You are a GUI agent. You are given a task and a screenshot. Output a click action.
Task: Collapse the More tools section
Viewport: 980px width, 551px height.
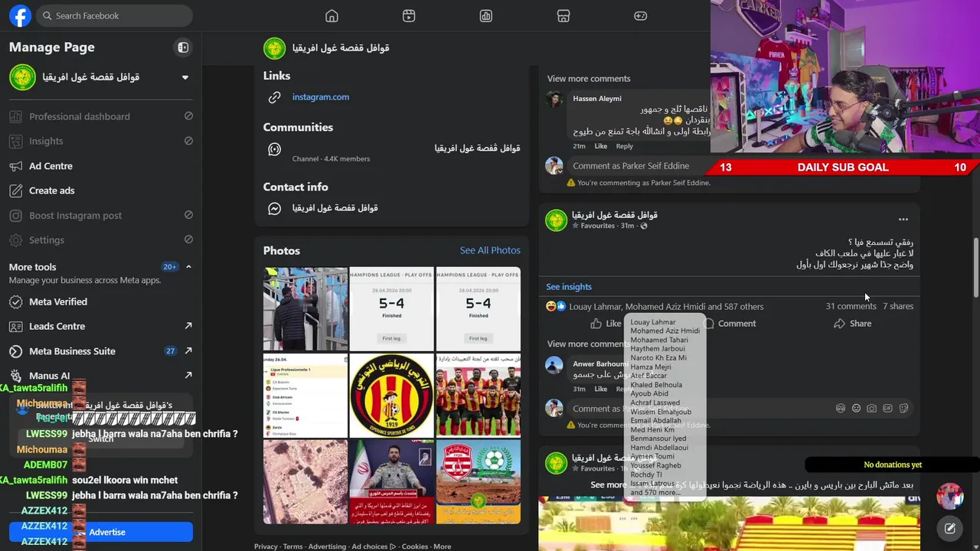pos(188,266)
